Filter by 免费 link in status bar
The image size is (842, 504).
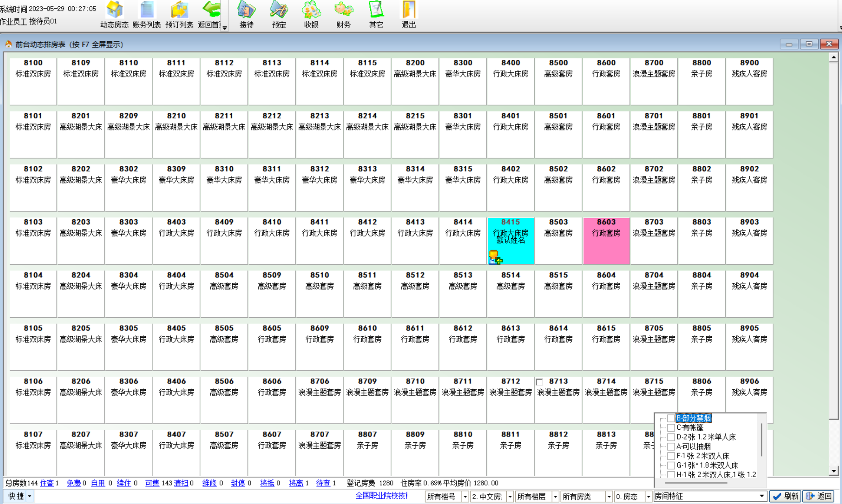click(x=74, y=483)
